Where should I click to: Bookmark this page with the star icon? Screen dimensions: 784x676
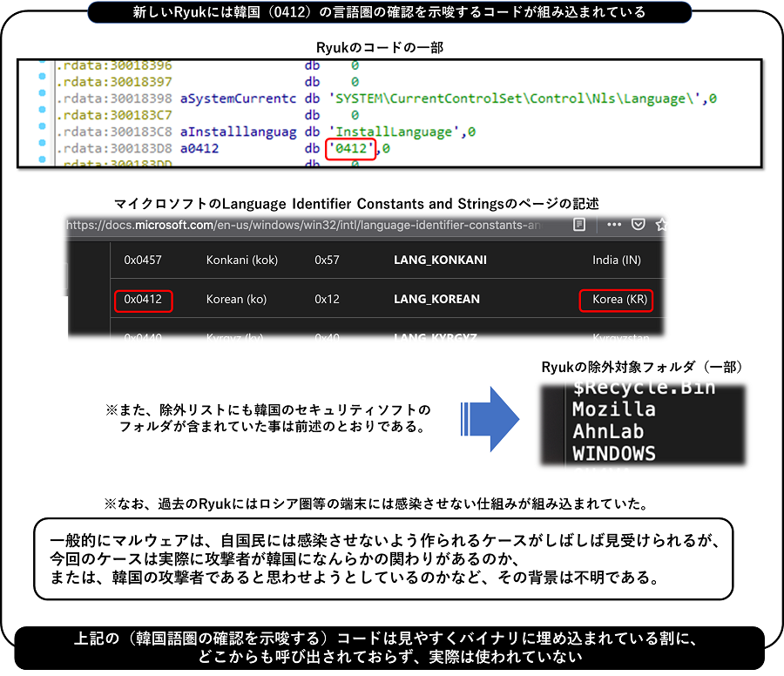(661, 225)
